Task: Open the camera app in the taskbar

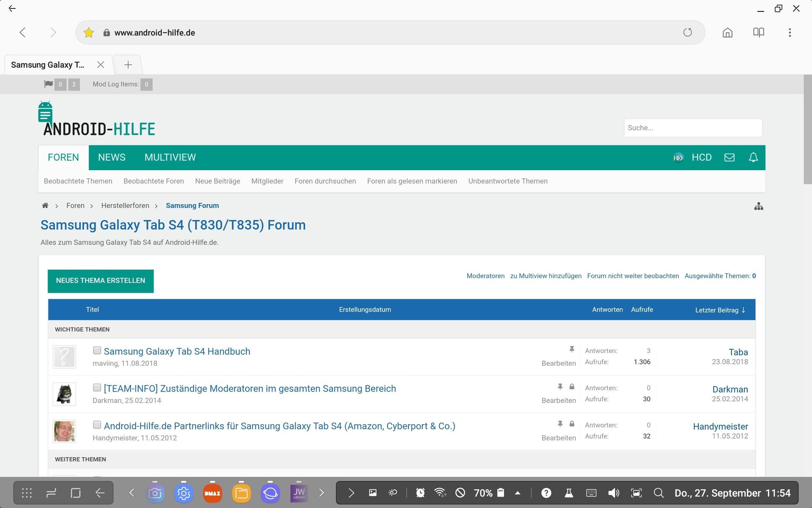Action: click(155, 493)
